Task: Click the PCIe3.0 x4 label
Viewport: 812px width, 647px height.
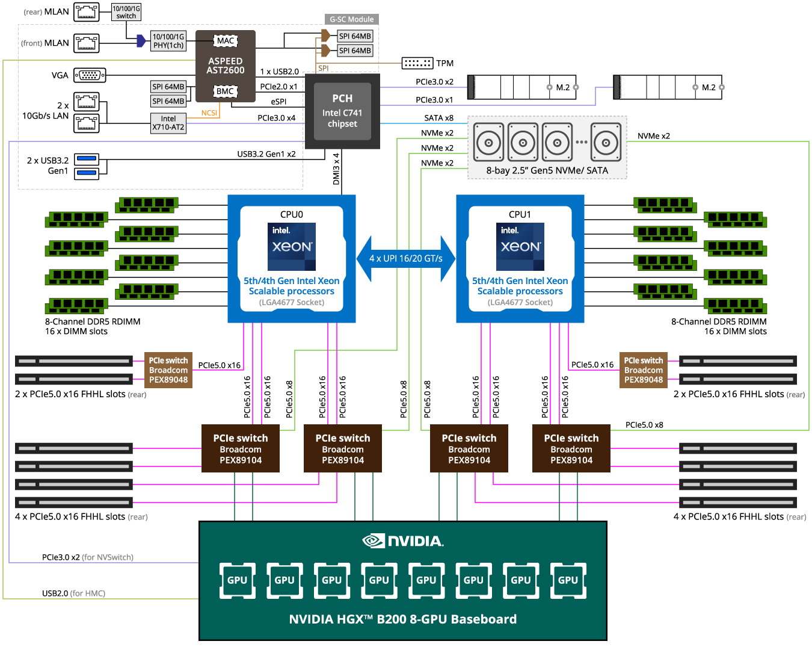Action: (x=277, y=118)
